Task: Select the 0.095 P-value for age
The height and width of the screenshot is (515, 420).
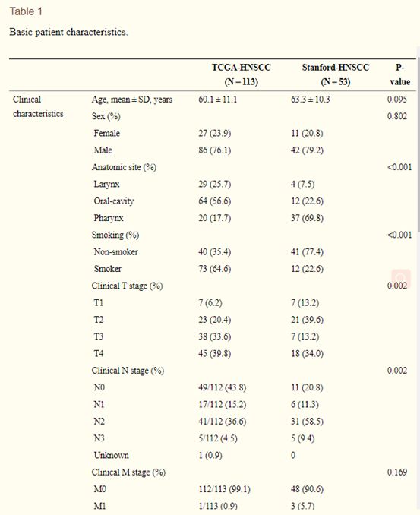Action: [x=396, y=100]
